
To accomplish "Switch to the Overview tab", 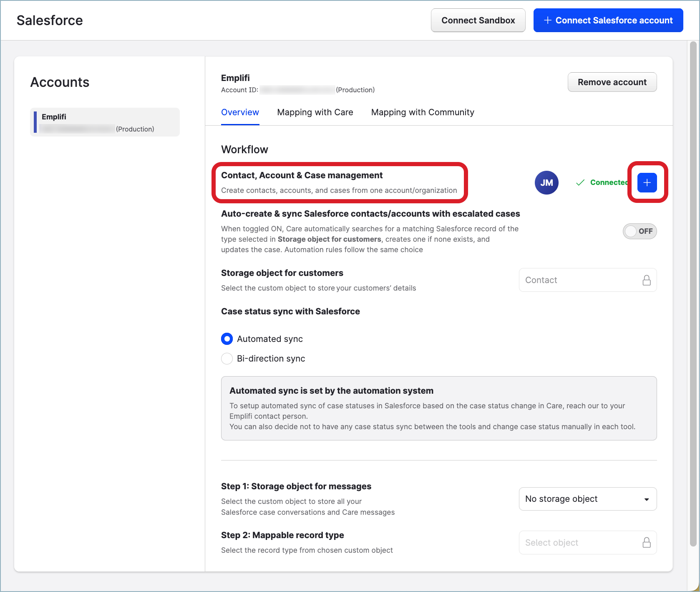I will click(x=240, y=112).
